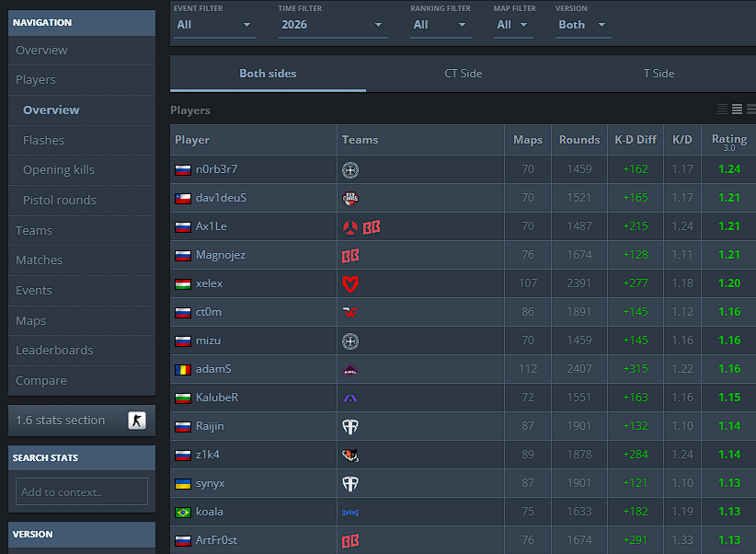This screenshot has width=756, height=554.
Task: Click the Add to context search field
Action: point(82,491)
